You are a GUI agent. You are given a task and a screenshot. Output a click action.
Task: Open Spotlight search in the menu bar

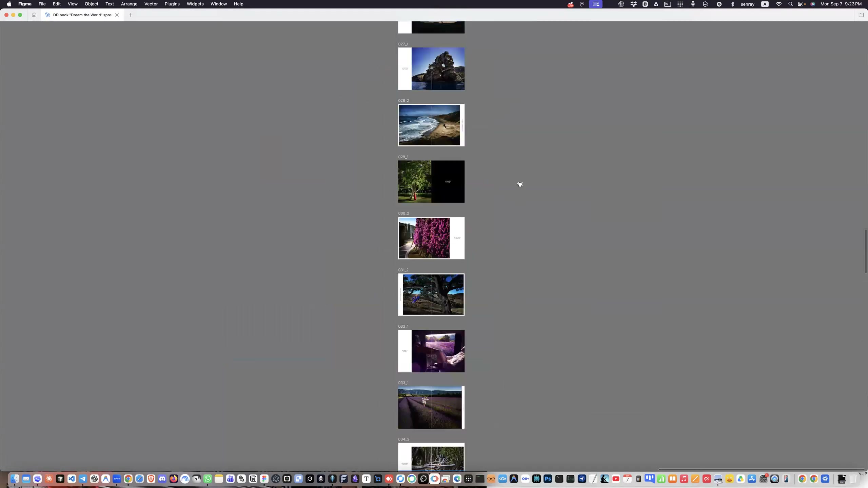point(790,4)
